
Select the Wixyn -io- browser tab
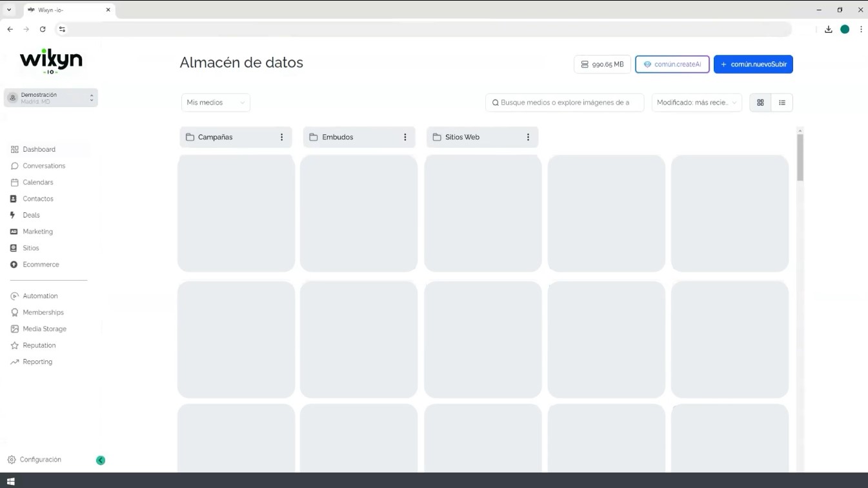(69, 10)
